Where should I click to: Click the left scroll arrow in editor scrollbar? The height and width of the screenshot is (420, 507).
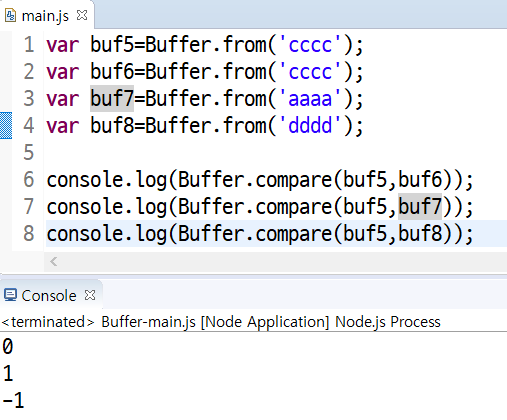[x=54, y=262]
